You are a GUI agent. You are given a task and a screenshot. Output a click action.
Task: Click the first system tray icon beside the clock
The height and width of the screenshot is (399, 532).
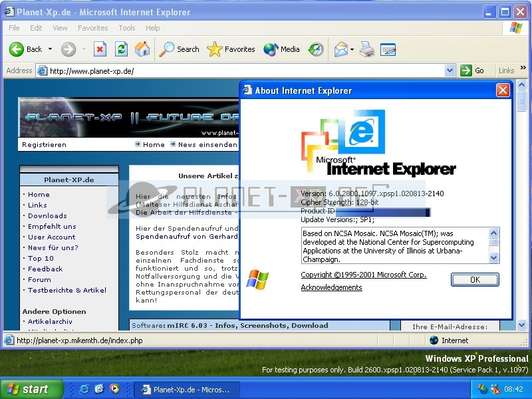[x=481, y=389]
